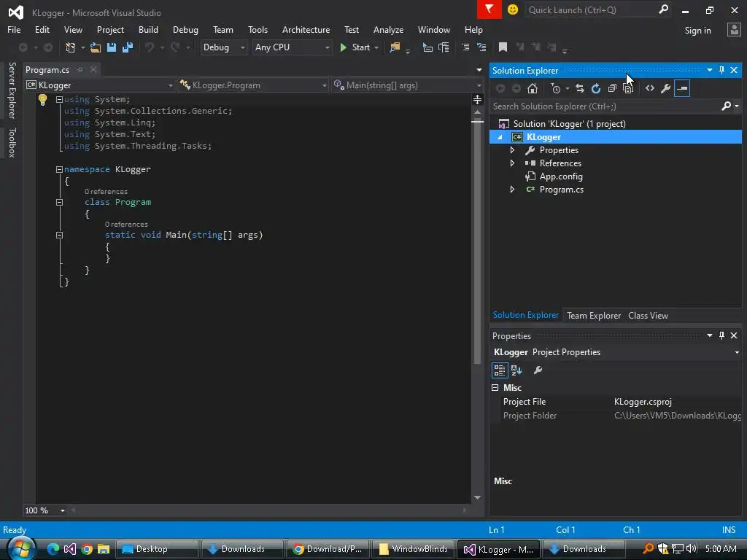
Task: Switch to the Class View tab
Action: tap(648, 315)
